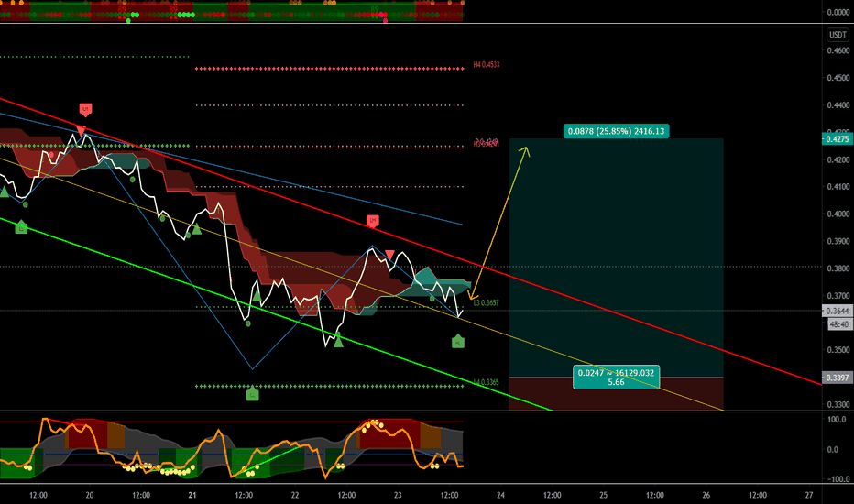Click date label 21 on time axis
Screen dimensions: 854x504
[x=192, y=495]
